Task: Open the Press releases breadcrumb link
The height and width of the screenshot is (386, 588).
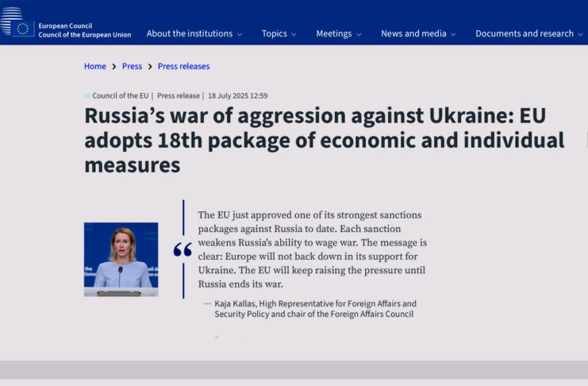Action: [x=184, y=67]
